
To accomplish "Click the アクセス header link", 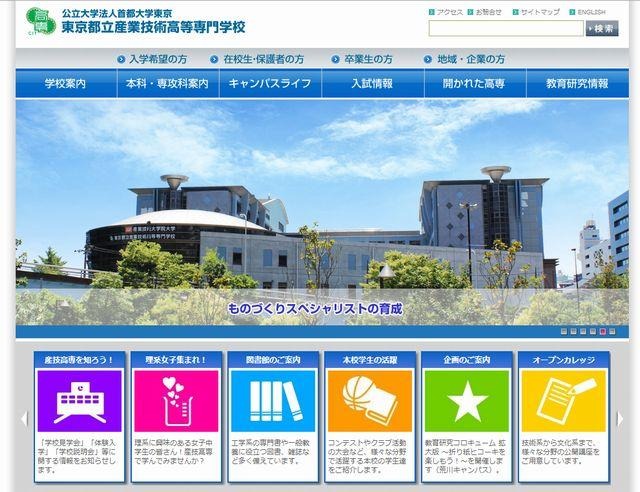I will (450, 12).
